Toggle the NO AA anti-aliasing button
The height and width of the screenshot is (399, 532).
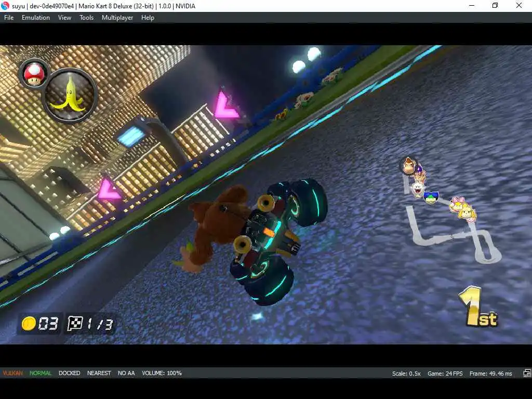click(126, 373)
